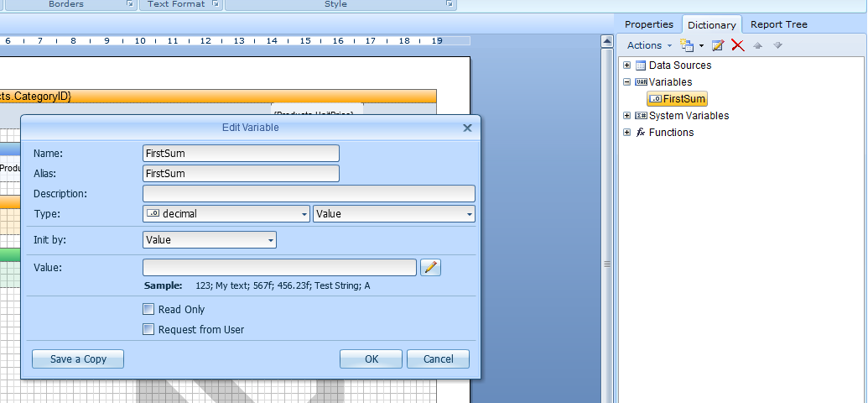Image resolution: width=868 pixels, height=403 pixels.
Task: Click the Alias input field
Action: pyautogui.click(x=241, y=174)
